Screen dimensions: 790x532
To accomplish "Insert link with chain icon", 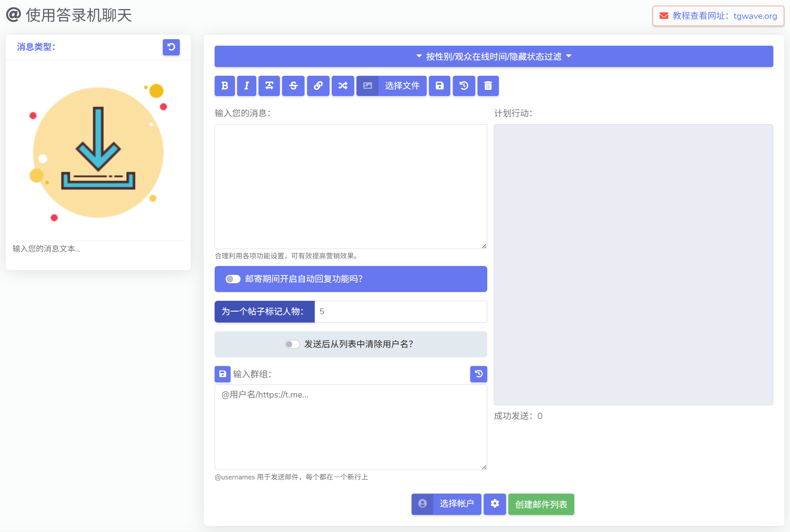I will 318,86.
